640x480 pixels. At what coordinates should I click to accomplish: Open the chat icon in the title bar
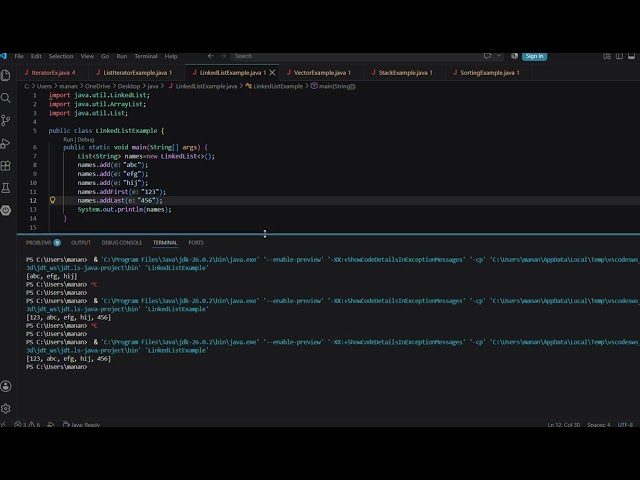pyautogui.click(x=487, y=56)
